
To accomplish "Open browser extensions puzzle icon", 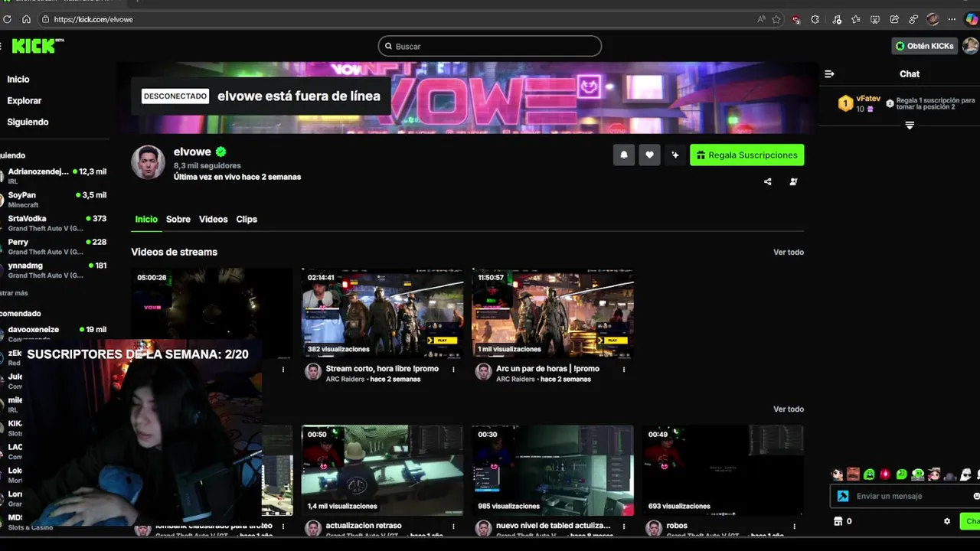I will 815,19.
